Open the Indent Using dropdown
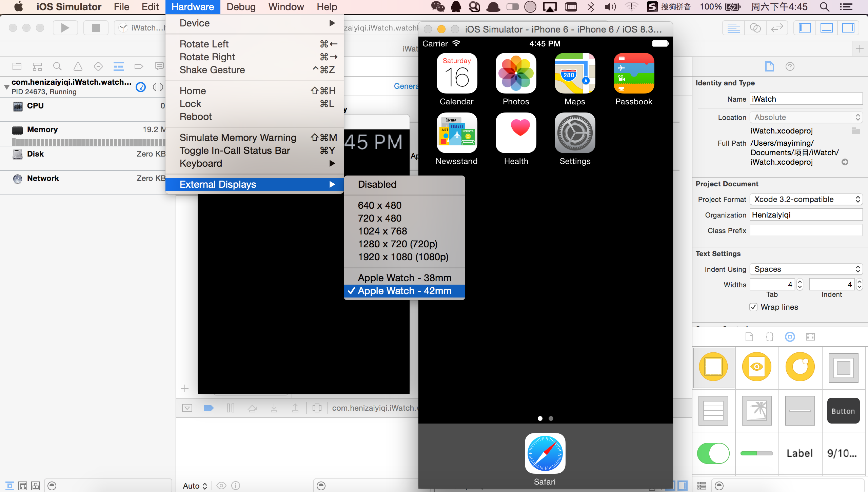The image size is (868, 492). pyautogui.click(x=806, y=269)
